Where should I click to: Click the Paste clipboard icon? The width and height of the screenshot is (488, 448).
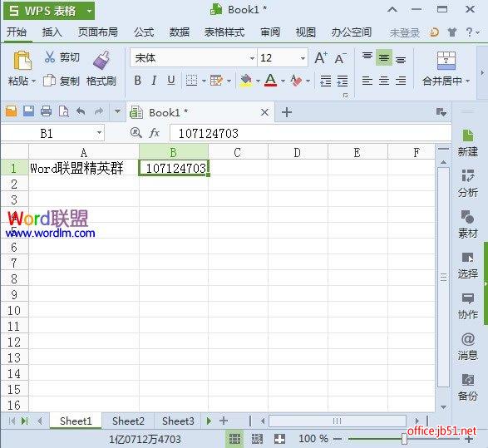click(x=22, y=61)
